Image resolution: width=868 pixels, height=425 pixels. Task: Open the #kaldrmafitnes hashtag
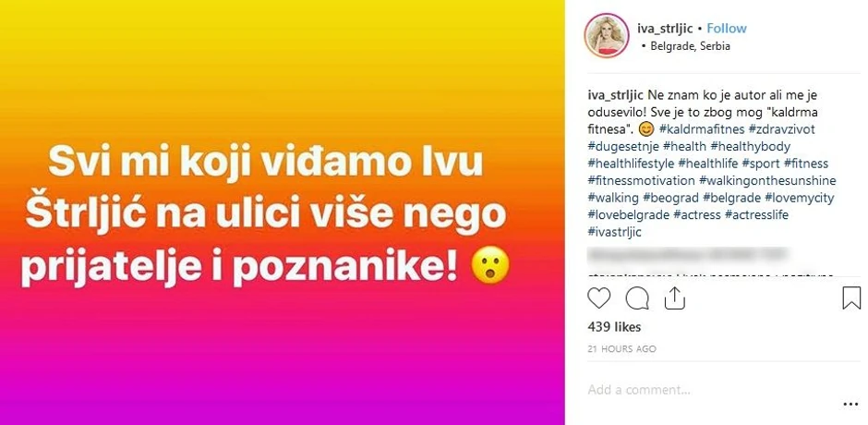click(699, 129)
